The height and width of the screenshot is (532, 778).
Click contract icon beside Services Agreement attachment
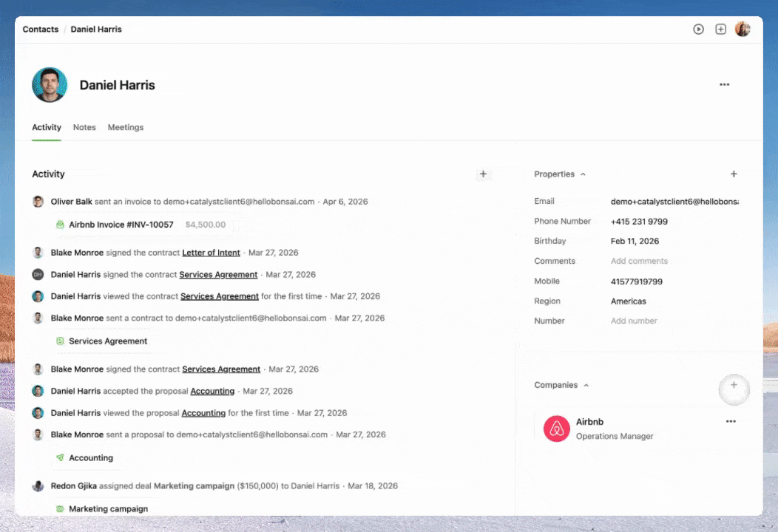[x=60, y=341]
